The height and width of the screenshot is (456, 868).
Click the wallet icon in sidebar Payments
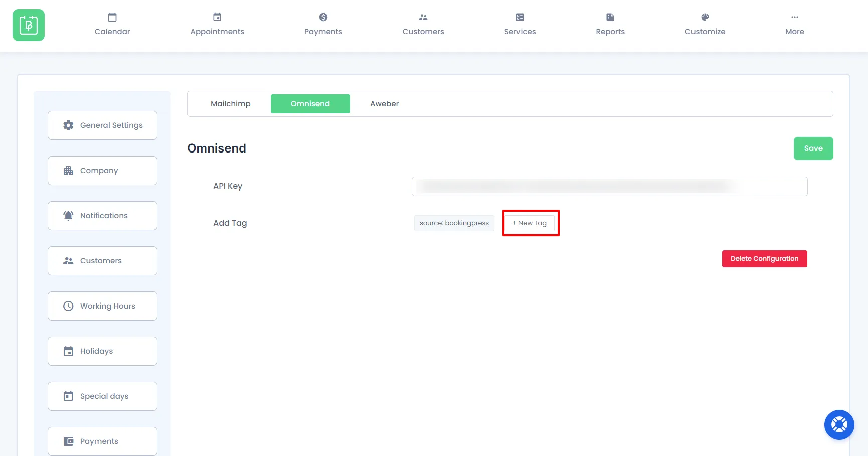pos(68,441)
